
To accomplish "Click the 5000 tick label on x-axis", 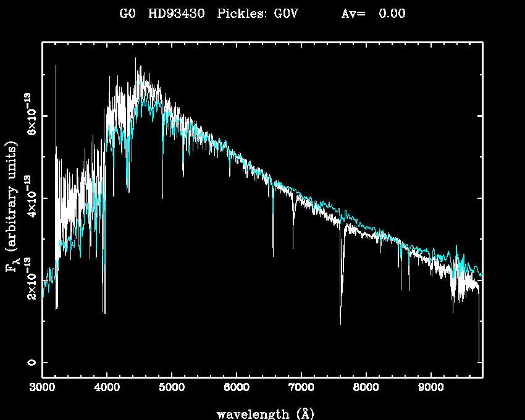I will 172,388.
